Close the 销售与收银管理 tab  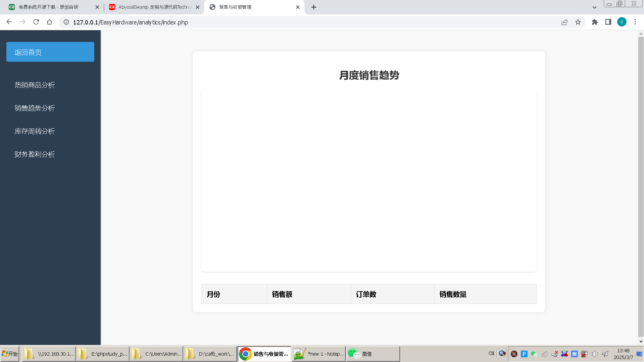click(298, 7)
